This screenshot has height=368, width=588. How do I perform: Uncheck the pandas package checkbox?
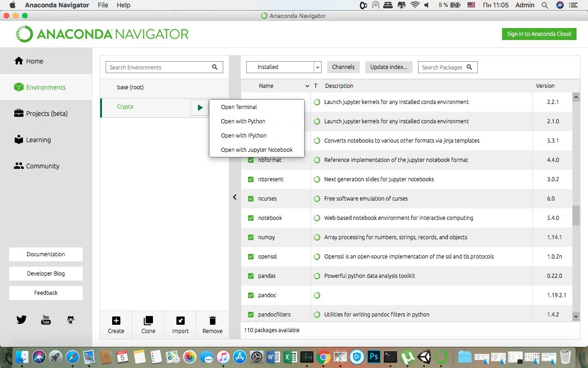pos(251,276)
